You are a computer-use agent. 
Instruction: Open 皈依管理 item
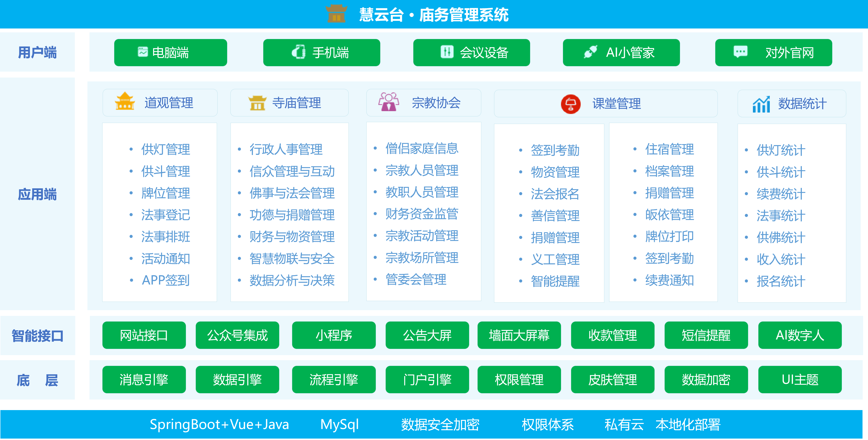pyautogui.click(x=670, y=215)
